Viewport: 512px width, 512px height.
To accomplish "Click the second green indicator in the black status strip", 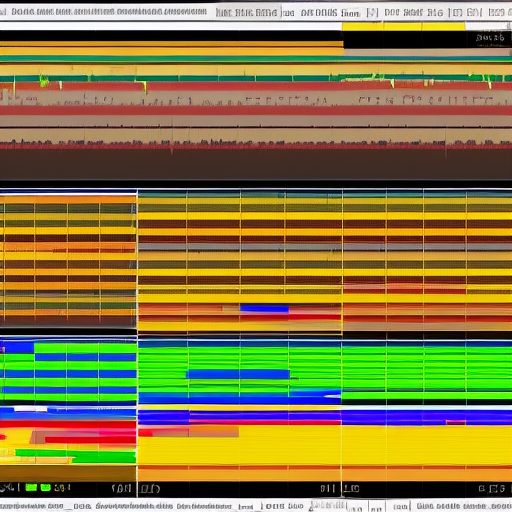I will 45,488.
